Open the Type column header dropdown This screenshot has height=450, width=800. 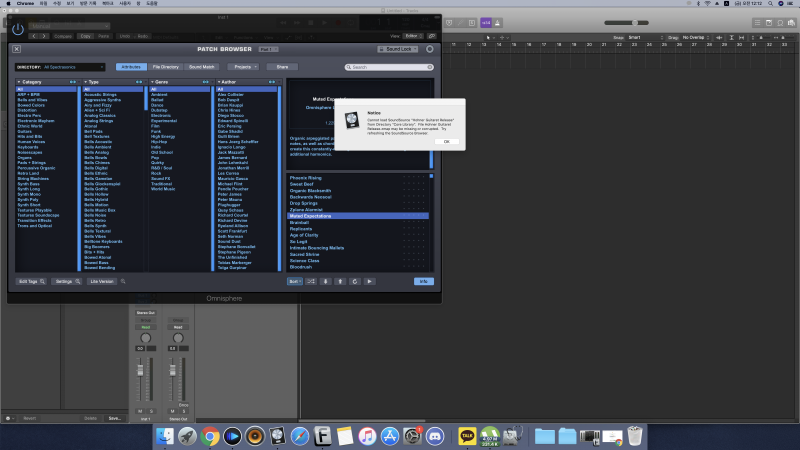[113, 82]
